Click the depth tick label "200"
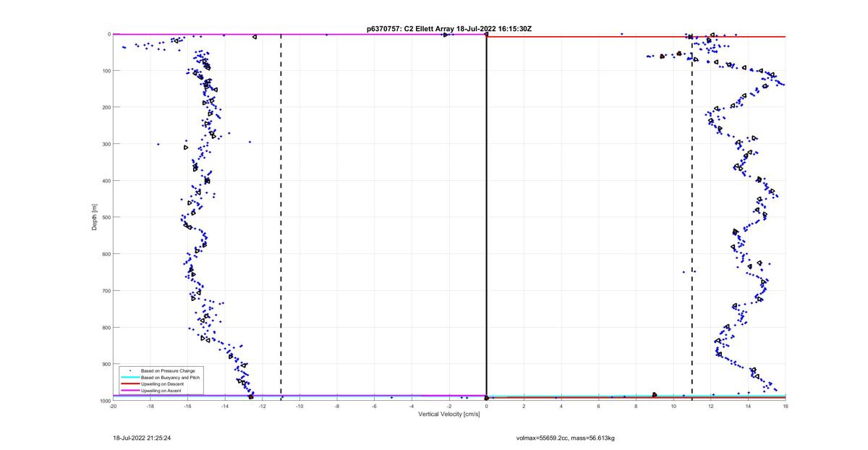 106,107
